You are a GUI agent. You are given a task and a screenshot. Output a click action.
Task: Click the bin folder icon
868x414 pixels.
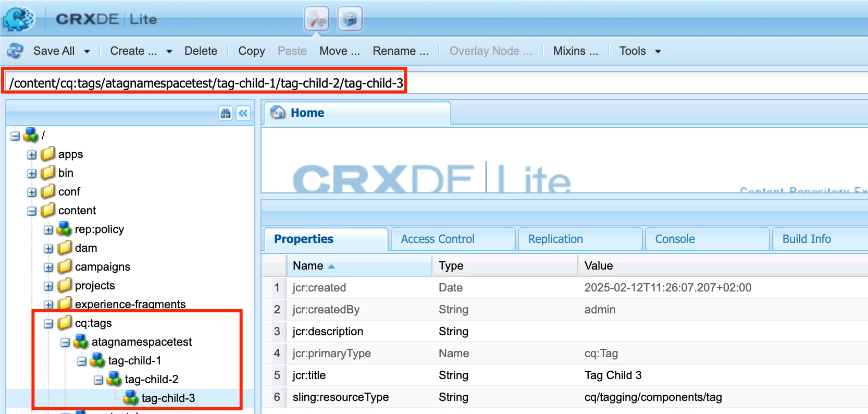tap(48, 173)
